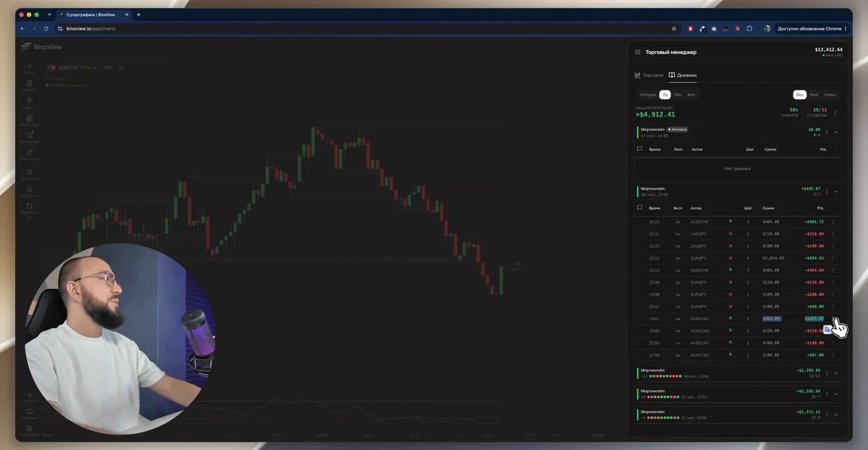This screenshot has height=450, width=868.
Task: Switch to the Дневник tab
Action: point(683,75)
